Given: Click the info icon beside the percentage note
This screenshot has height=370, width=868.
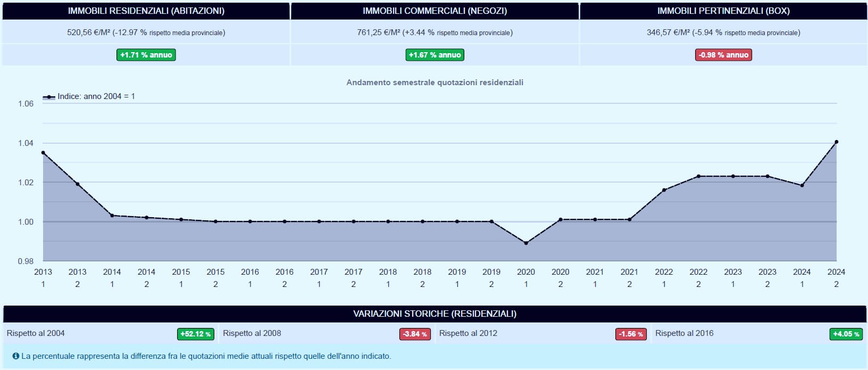Looking at the screenshot, I should [15, 356].
